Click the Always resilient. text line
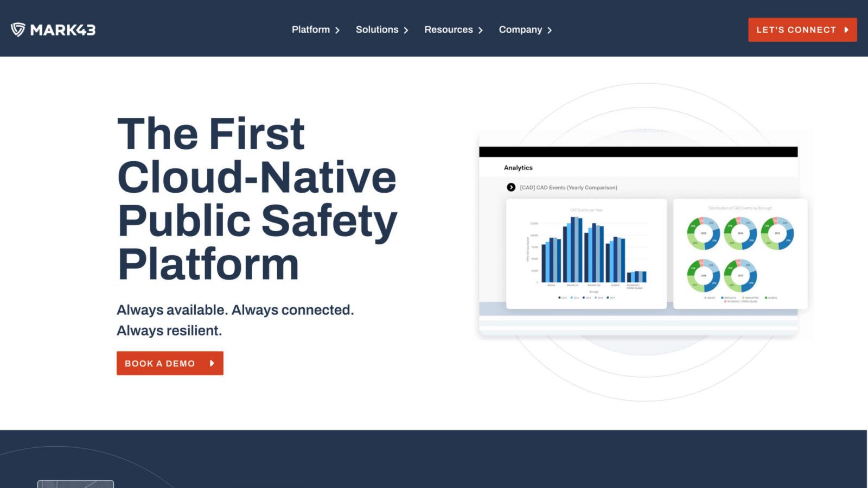This screenshot has height=488, width=868. click(x=169, y=331)
